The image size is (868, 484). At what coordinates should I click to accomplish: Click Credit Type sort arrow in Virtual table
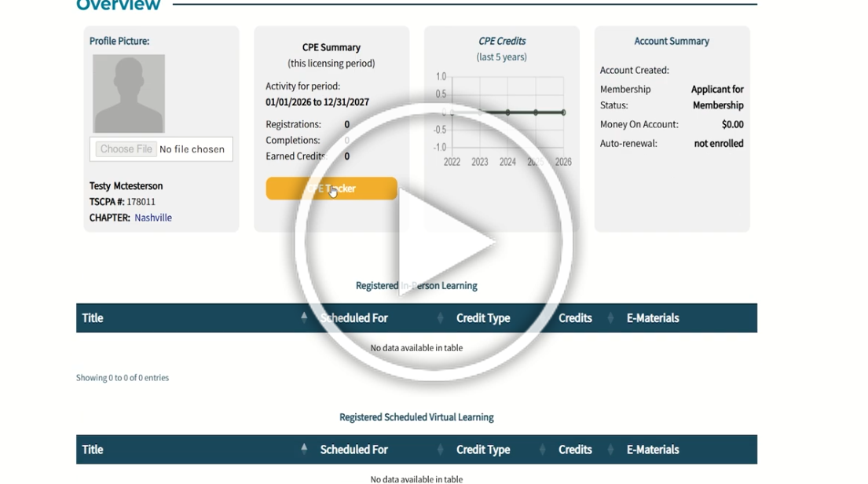pyautogui.click(x=542, y=449)
